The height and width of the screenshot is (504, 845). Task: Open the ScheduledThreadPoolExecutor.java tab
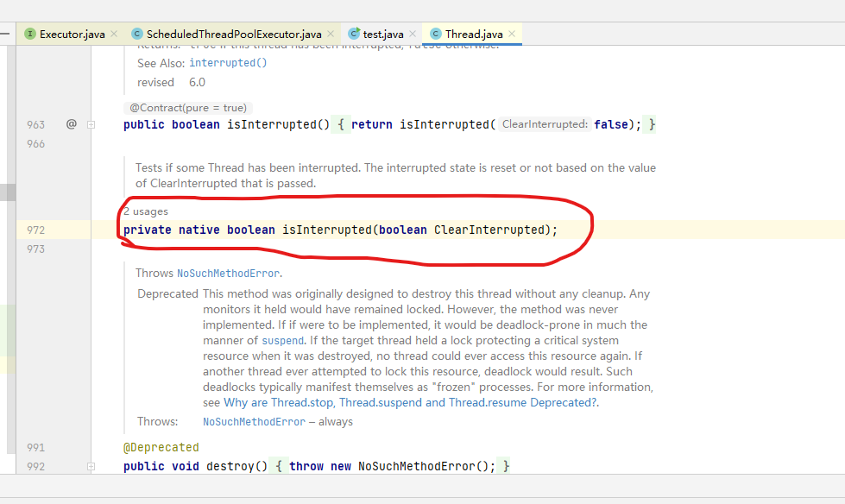coord(234,34)
